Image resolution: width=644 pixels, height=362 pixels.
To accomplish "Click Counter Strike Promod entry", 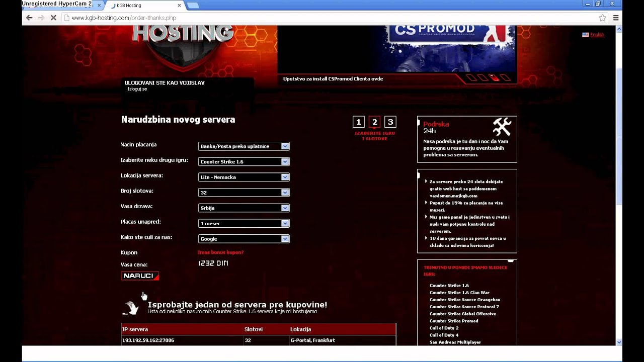I will (454, 321).
